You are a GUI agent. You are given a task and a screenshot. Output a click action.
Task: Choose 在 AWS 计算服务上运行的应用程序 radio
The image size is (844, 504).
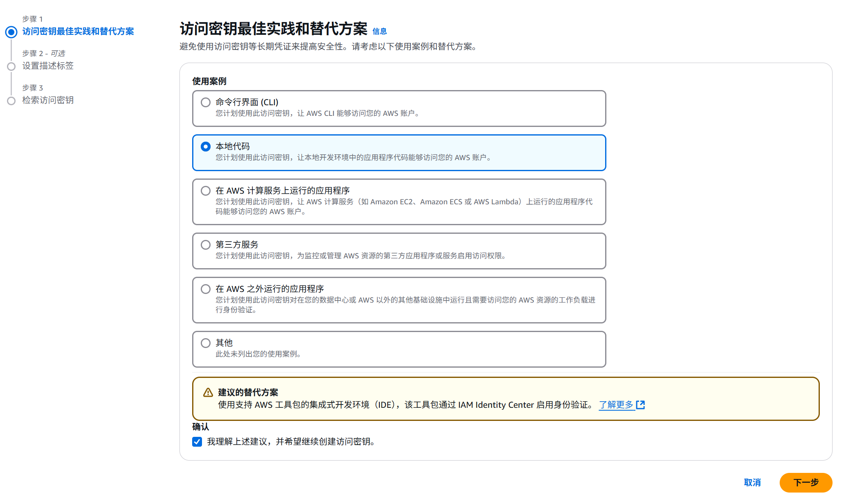coord(206,191)
